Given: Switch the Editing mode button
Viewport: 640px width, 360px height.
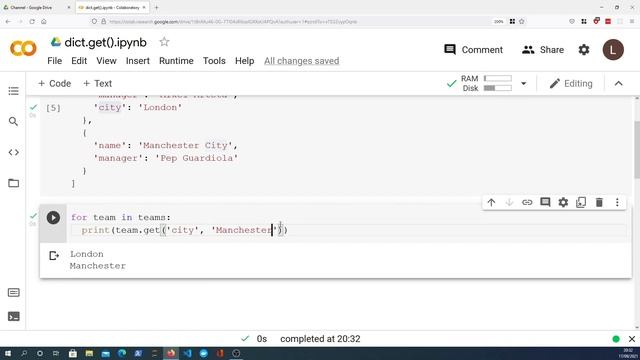Looking at the screenshot, I should [x=571, y=83].
